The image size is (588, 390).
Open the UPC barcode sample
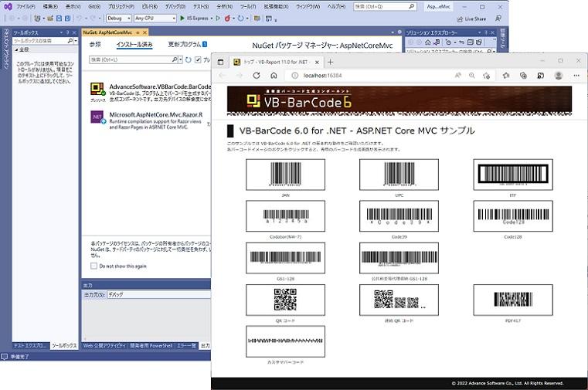[x=399, y=175]
